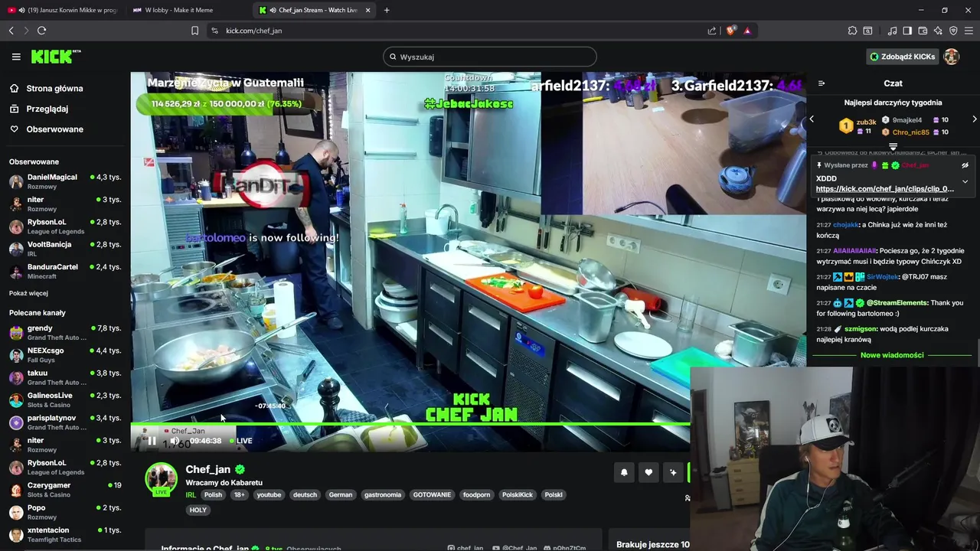This screenshot has height=551, width=980.
Task: Select the HOLY tag
Action: 198,510
